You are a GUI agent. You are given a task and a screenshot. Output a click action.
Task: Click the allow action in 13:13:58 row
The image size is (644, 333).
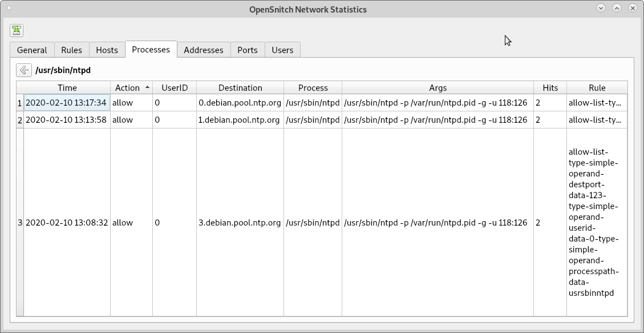[x=131, y=119]
